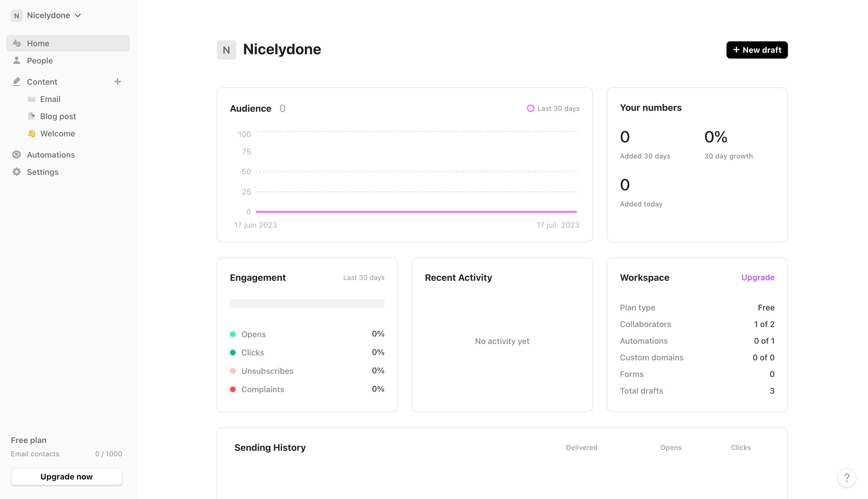Click the large N avatar beside title
The image size is (868, 499).
[226, 50]
